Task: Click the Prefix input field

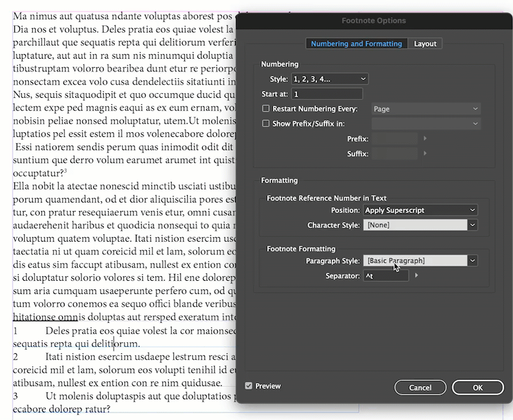Action: [394, 139]
